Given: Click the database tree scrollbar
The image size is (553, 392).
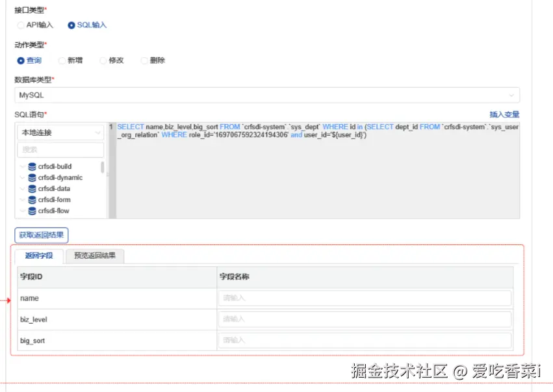Looking at the screenshot, I should [x=103, y=167].
